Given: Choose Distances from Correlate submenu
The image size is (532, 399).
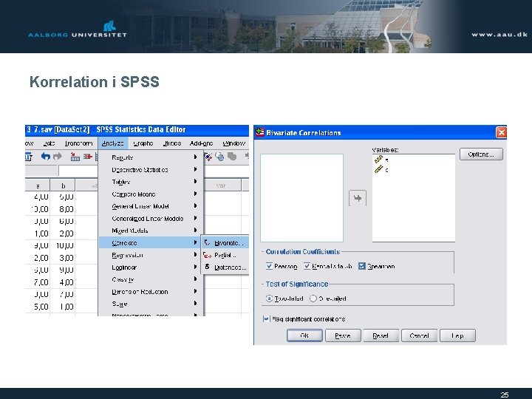Looking at the screenshot, I should [225, 267].
